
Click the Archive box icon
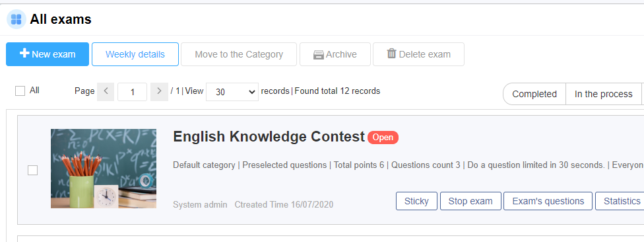319,55
